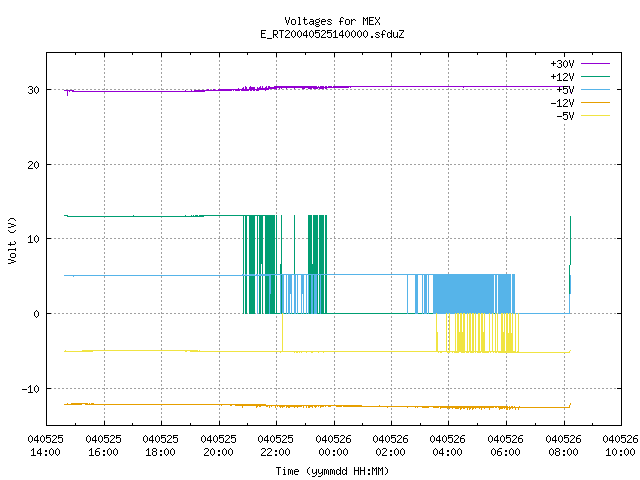Click the x-axis label 040525 20:00
The image size is (640, 480).
point(218,446)
